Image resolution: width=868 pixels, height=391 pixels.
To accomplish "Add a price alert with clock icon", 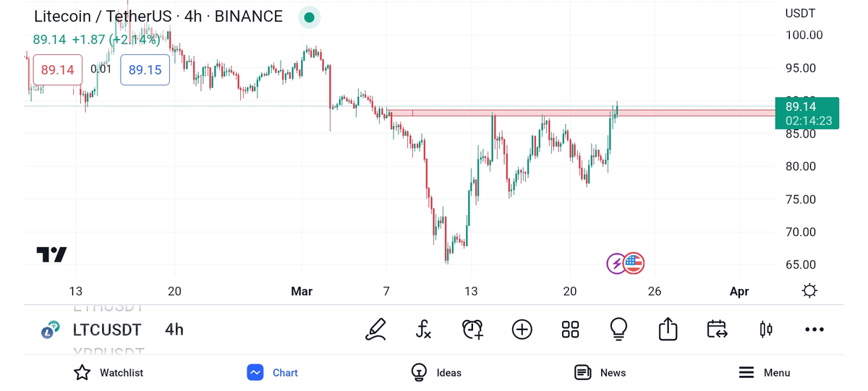I will point(472,329).
